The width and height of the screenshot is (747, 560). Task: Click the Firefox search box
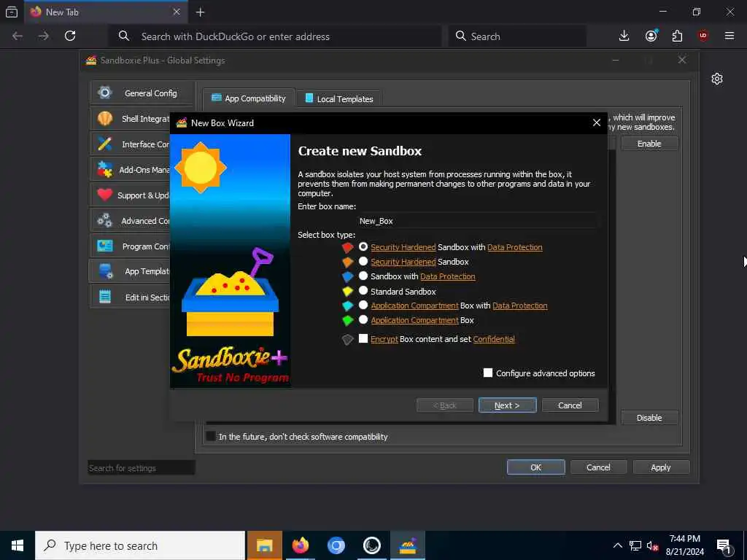(x=517, y=36)
